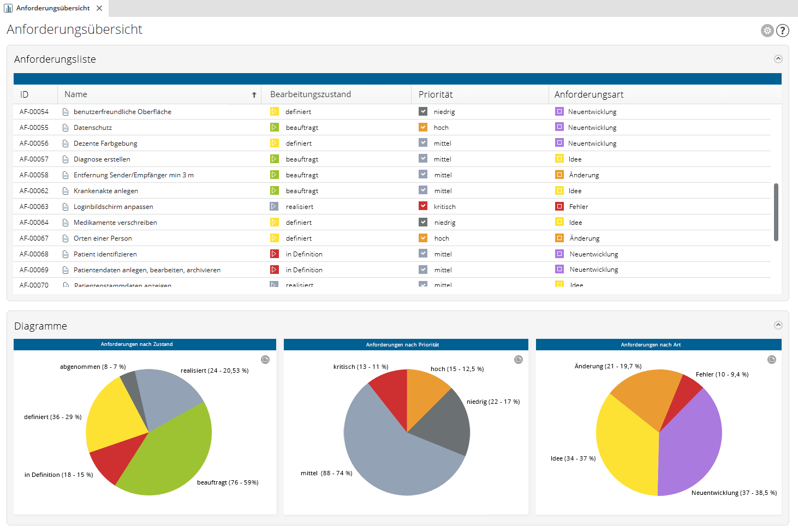The image size is (798, 532).
Task: Click document icon next to Datenschutz
Action: pyautogui.click(x=65, y=128)
